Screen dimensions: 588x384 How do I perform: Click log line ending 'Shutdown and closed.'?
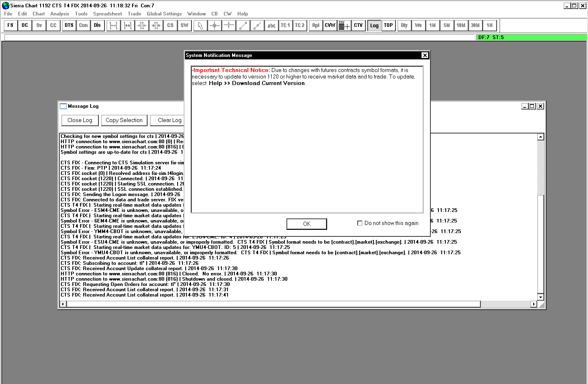point(174,279)
